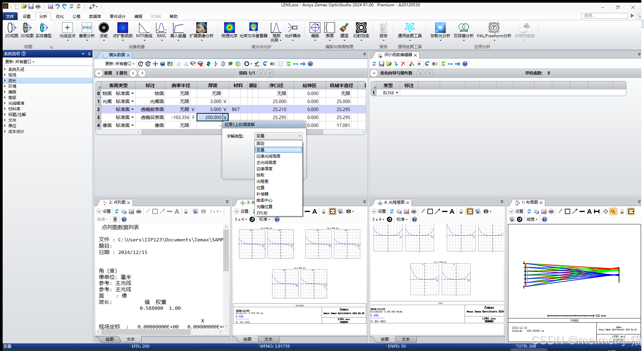Open the 物理光学 analysis
Viewport: 644px width, 351px height.
(x=230, y=30)
